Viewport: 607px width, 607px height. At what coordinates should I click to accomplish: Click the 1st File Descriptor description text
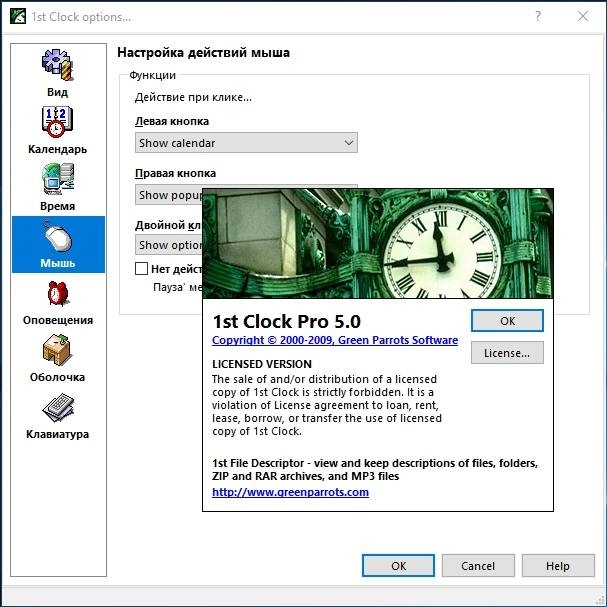(x=375, y=470)
